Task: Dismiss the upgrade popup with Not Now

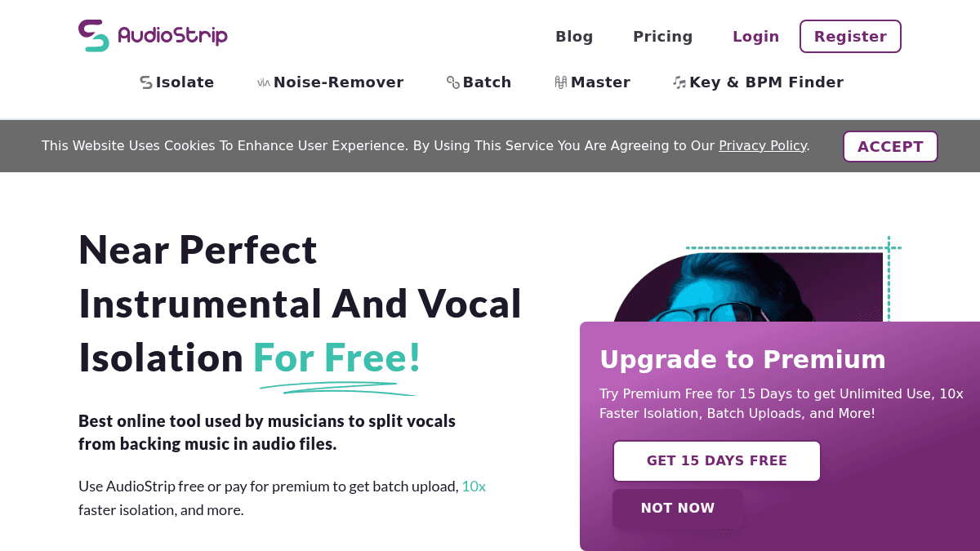Action: pyautogui.click(x=678, y=509)
